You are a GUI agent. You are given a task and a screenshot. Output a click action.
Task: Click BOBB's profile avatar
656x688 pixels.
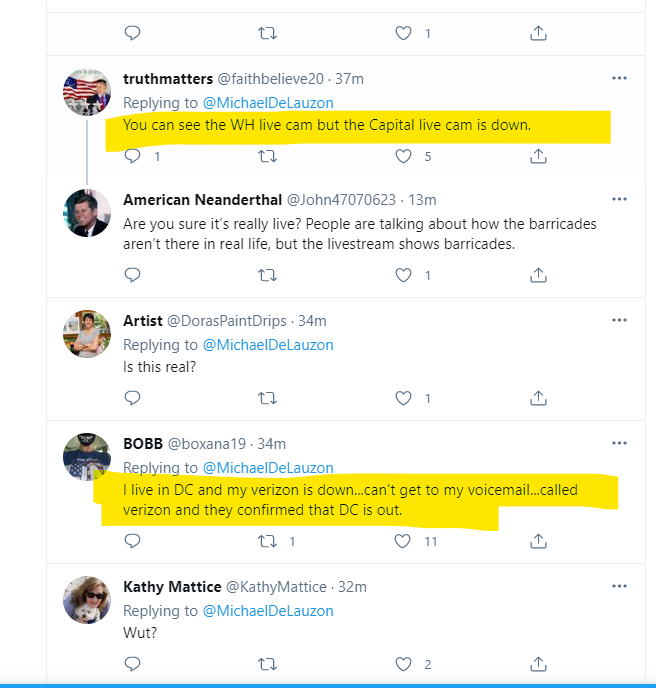click(x=87, y=457)
